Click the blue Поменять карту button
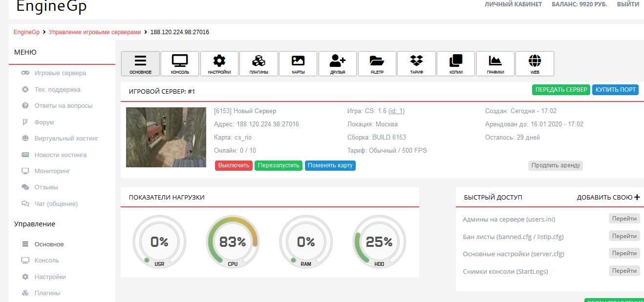The height and width of the screenshot is (302, 644). point(330,165)
